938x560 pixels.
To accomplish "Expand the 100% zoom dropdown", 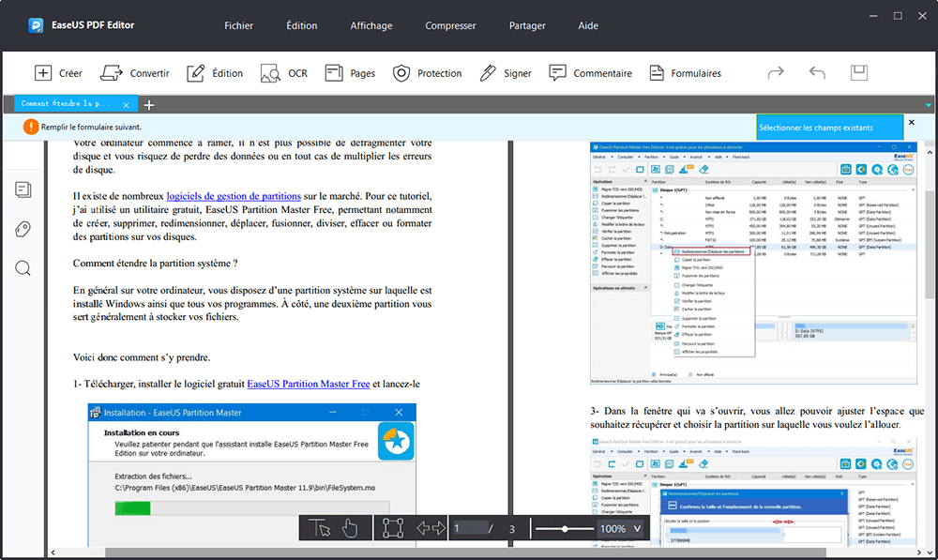I will pyautogui.click(x=637, y=529).
